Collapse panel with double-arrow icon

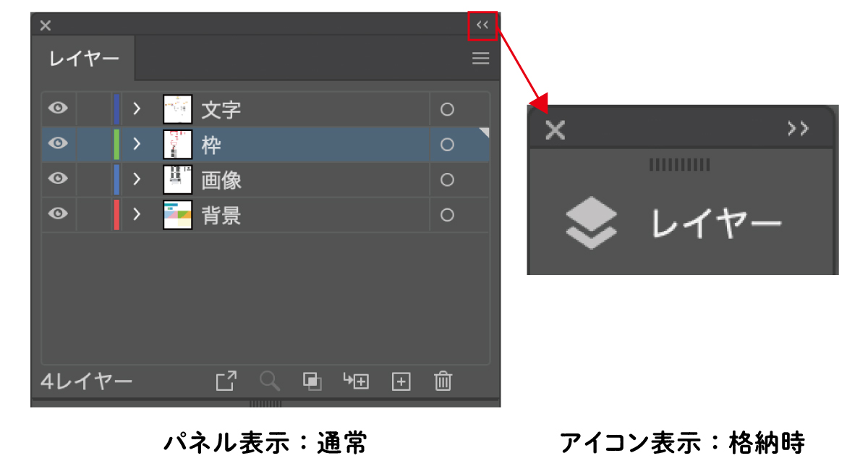coord(482,25)
